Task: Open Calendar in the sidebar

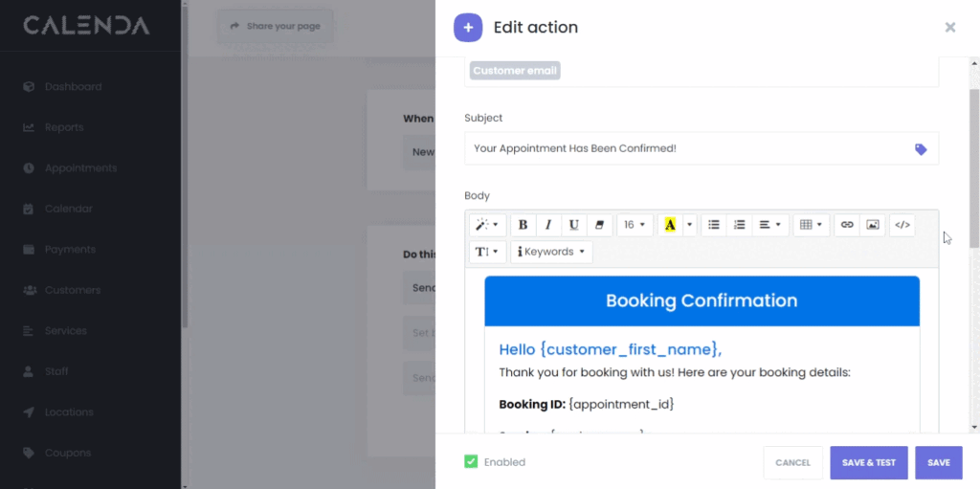Action: point(69,209)
